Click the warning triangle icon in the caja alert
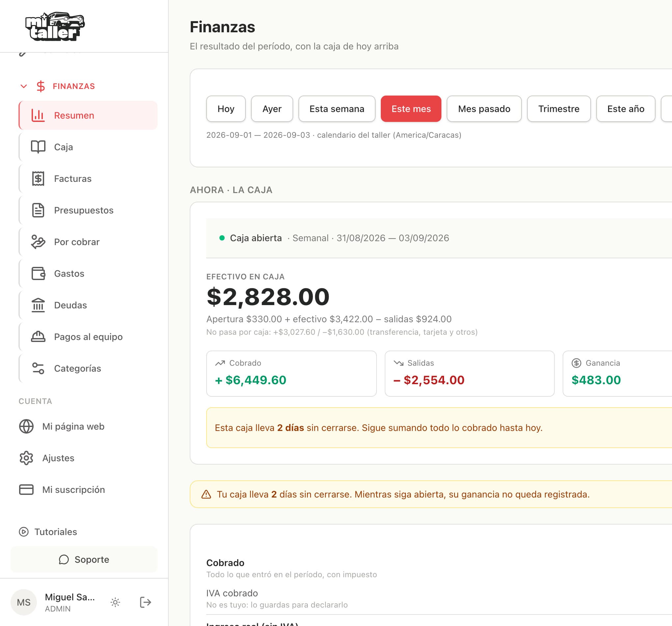 pyautogui.click(x=206, y=494)
